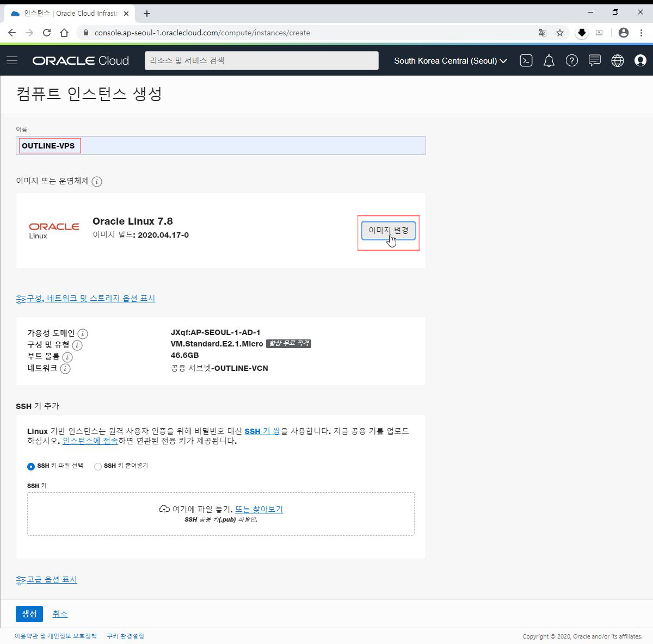Click the browser forward arrow

pos(29,33)
